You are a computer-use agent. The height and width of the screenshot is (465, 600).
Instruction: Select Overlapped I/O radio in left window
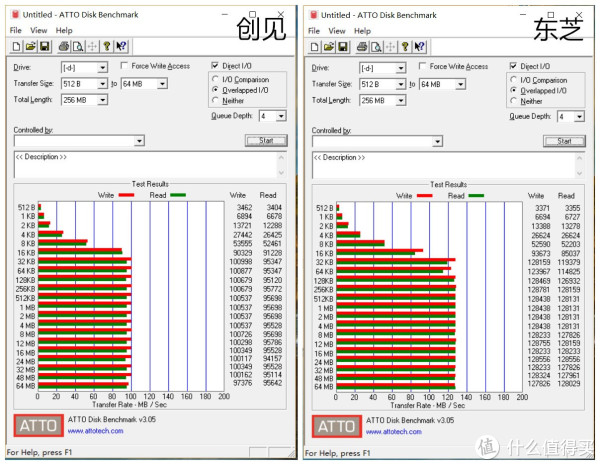click(215, 90)
